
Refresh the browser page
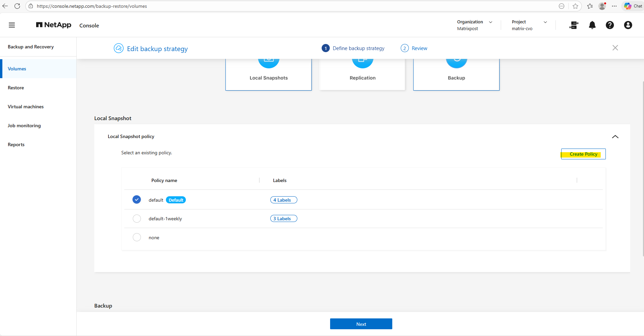[17, 6]
